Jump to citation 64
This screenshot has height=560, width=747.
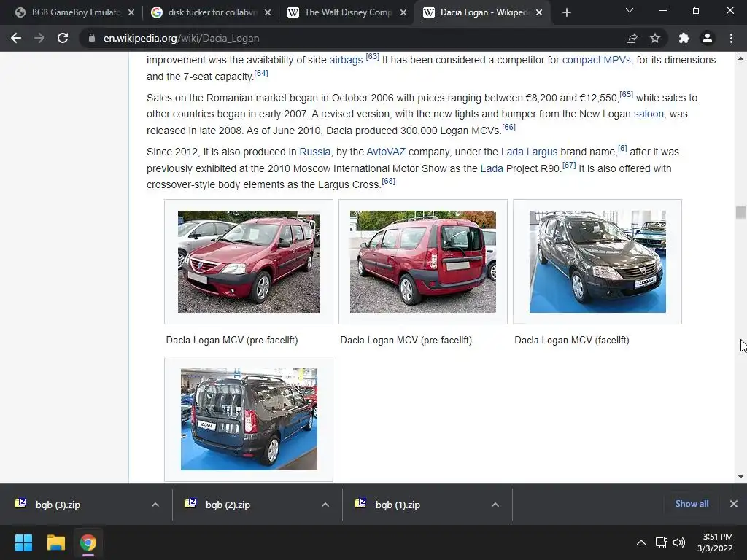(x=261, y=74)
